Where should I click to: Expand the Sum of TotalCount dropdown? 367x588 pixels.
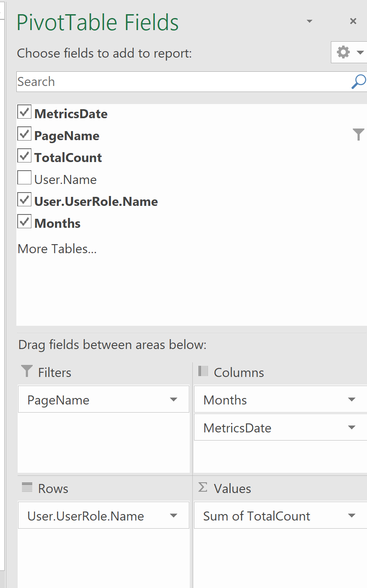(x=352, y=516)
